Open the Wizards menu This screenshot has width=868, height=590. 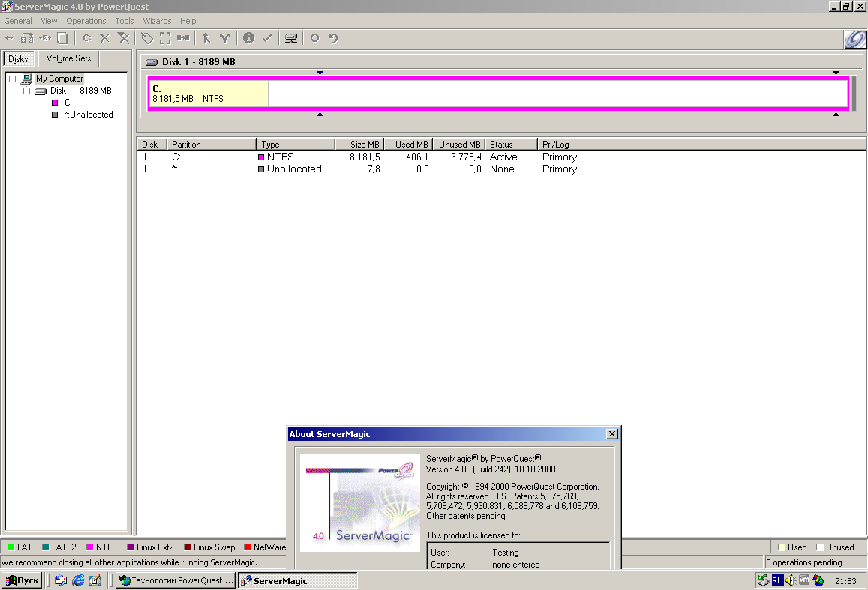click(x=157, y=21)
